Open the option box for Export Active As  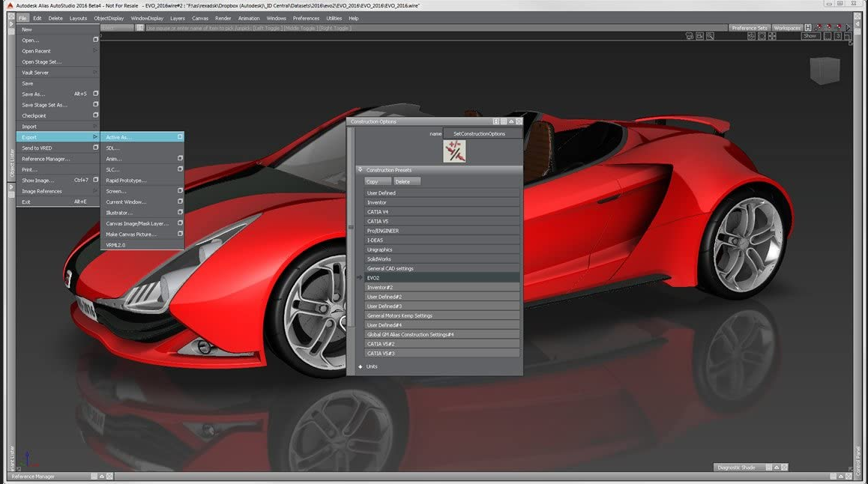click(180, 137)
